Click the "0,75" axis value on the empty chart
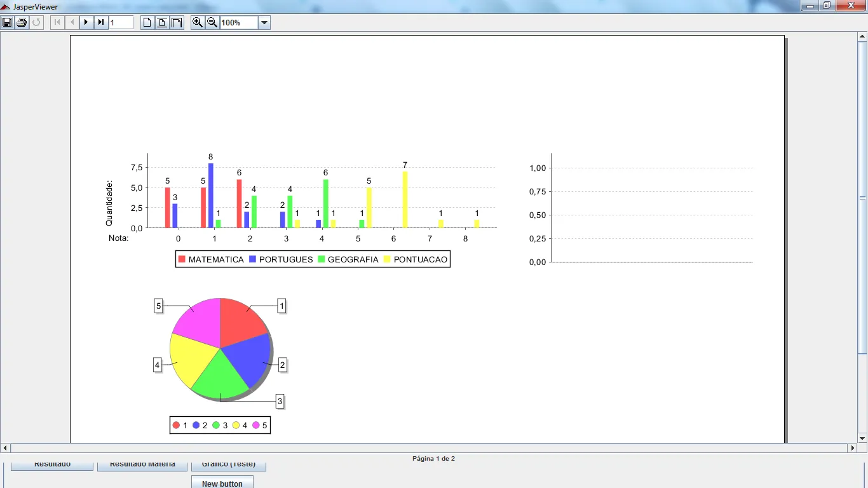868x488 pixels. [538, 191]
